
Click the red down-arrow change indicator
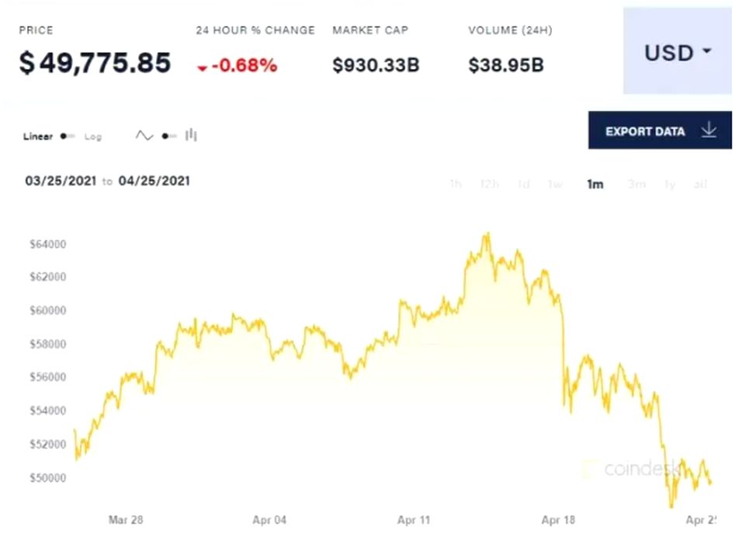pos(203,67)
